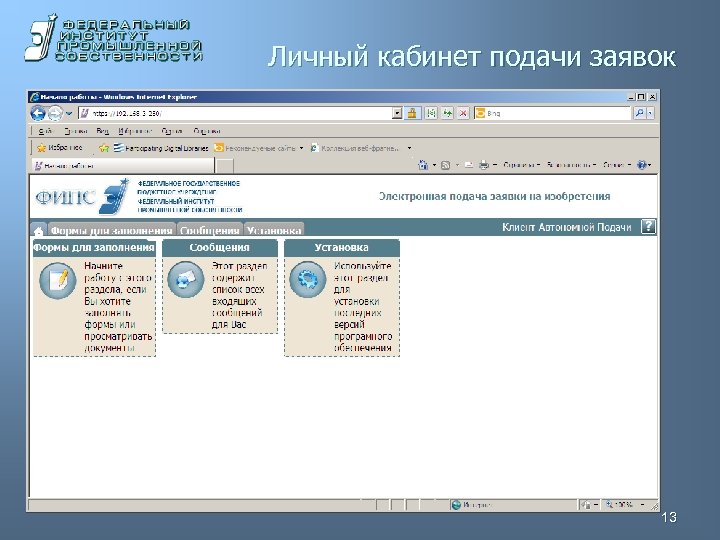Screen dimensions: 720x540
Task: Click the security lock icon in address bar
Action: (x=412, y=113)
